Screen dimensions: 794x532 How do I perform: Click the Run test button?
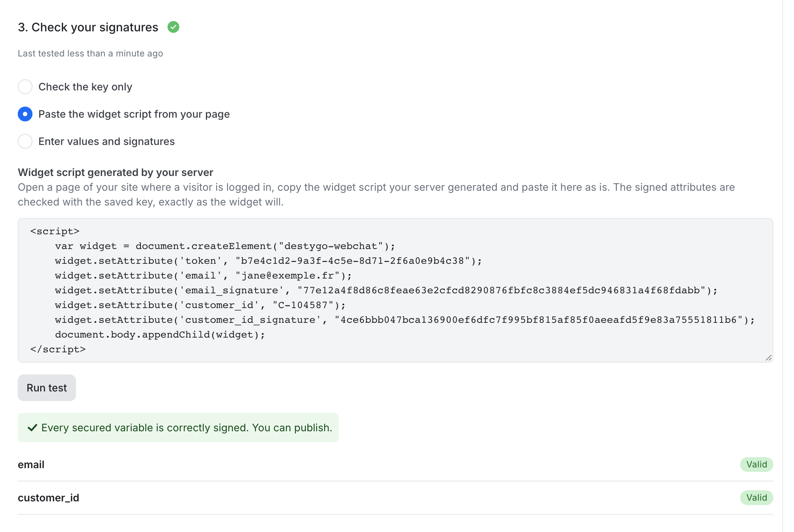point(47,388)
